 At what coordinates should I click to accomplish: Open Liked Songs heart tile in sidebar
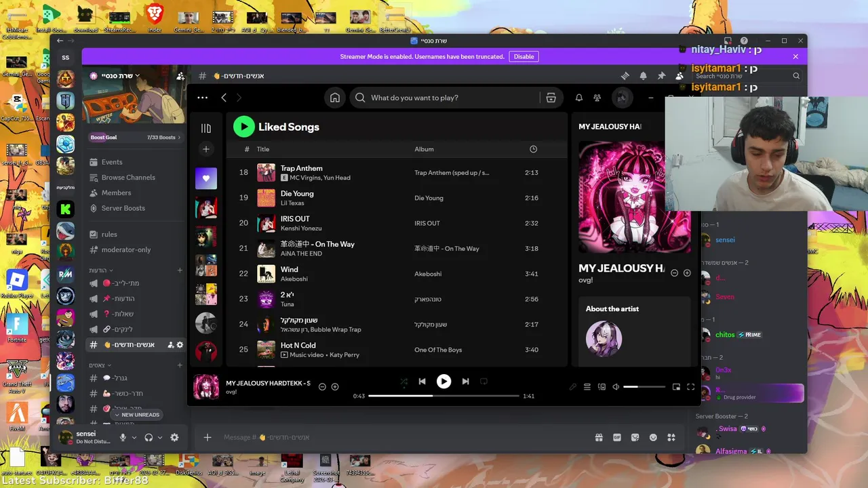tap(206, 179)
